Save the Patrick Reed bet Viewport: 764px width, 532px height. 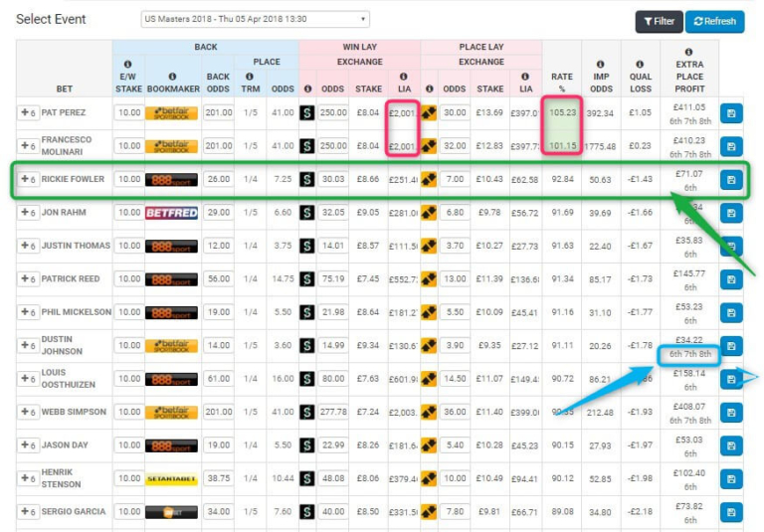[x=731, y=279]
